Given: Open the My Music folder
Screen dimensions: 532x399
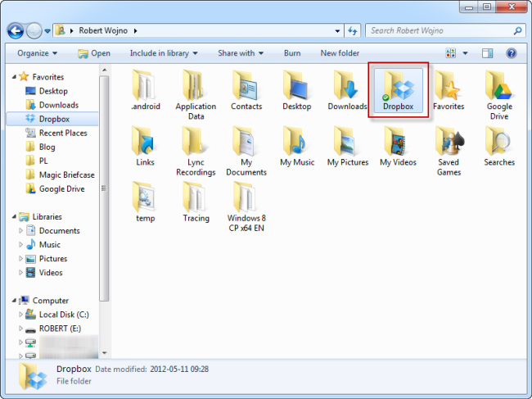Looking at the screenshot, I should 297,146.
